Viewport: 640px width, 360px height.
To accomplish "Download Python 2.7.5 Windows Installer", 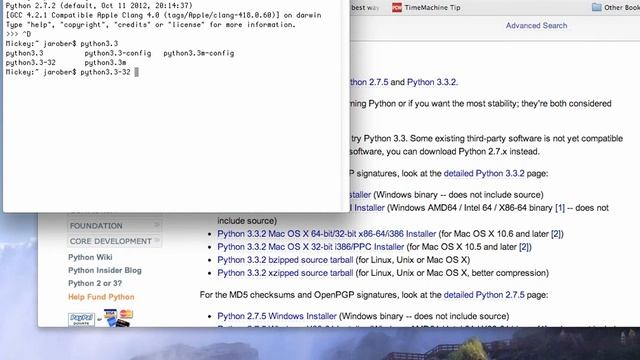I will pyautogui.click(x=277, y=316).
